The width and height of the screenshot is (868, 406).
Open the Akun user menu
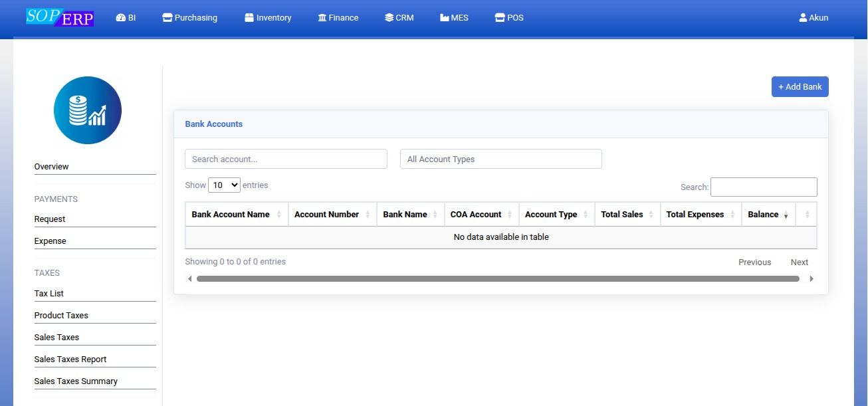814,18
